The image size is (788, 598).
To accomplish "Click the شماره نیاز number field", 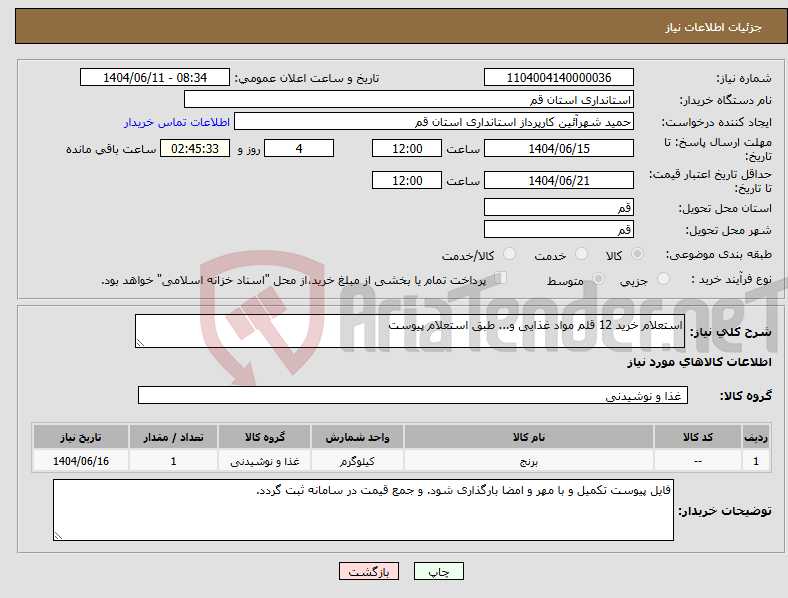I will coord(559,77).
